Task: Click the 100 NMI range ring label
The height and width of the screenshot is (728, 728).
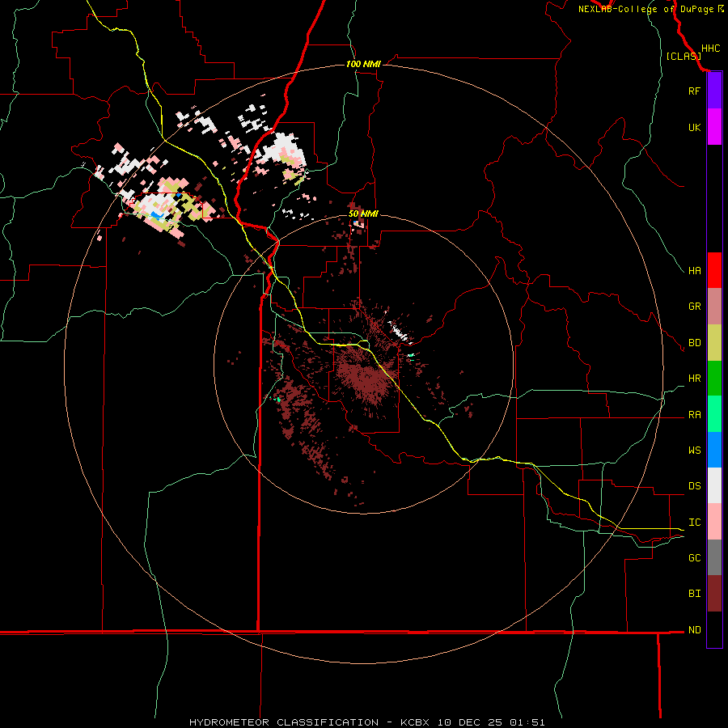Action: [x=363, y=64]
